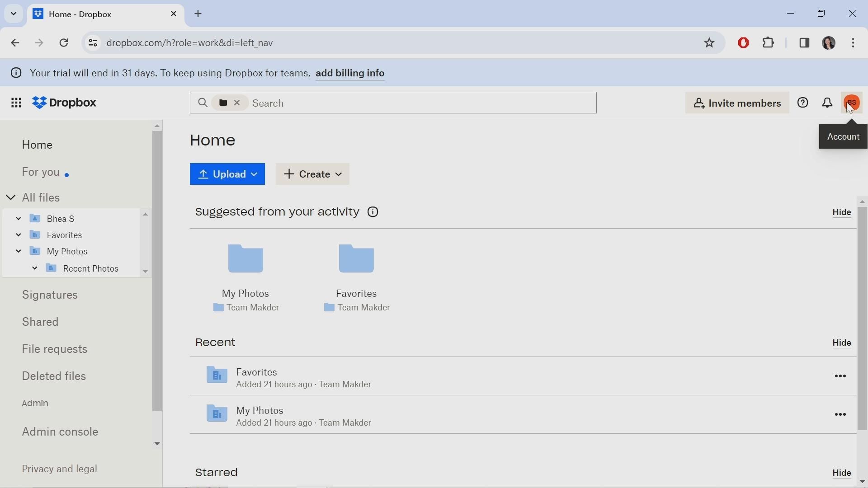
Task: Open the Dropbox app grid launcher
Action: click(x=16, y=103)
